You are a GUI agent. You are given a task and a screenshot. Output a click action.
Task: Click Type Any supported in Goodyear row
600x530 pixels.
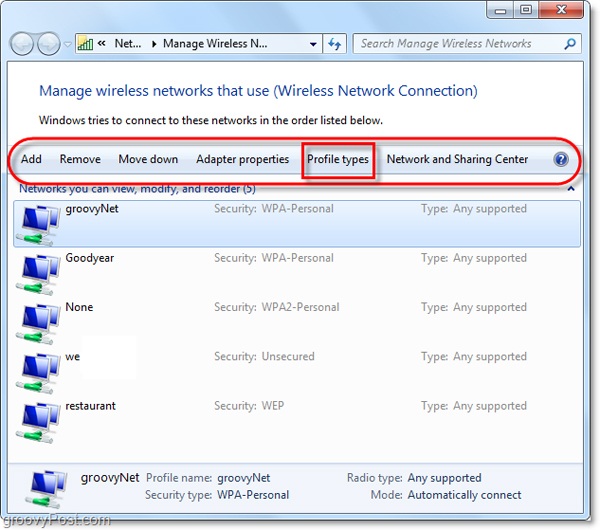[474, 258]
